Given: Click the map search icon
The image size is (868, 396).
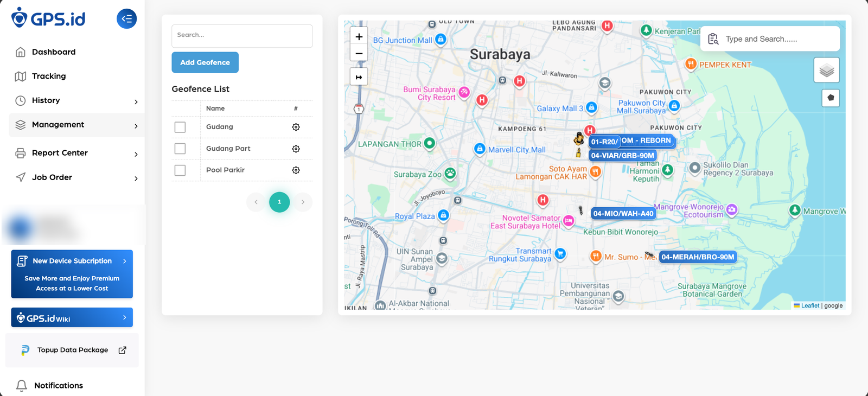Looking at the screenshot, I should (713, 39).
